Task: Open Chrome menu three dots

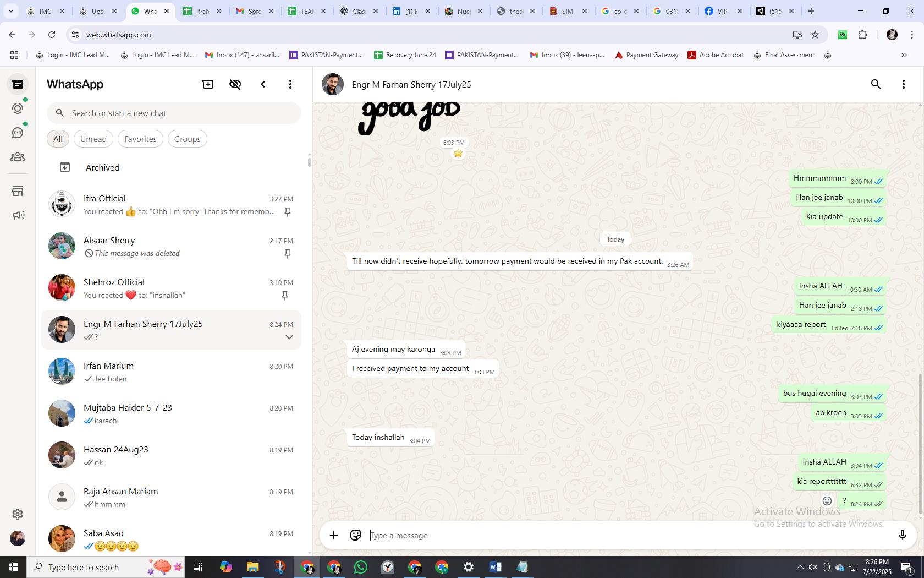Action: pyautogui.click(x=911, y=35)
